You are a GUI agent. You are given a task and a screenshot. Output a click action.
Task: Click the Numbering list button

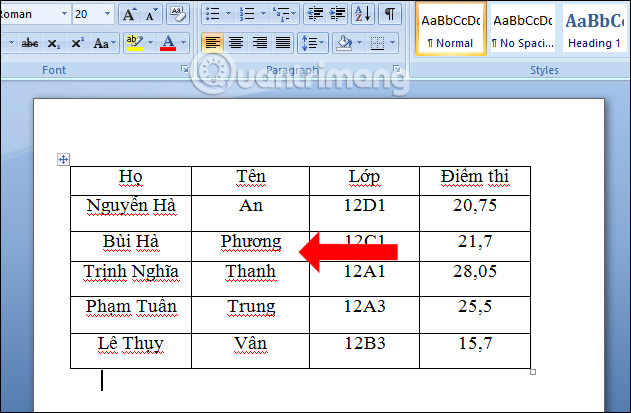[x=247, y=14]
